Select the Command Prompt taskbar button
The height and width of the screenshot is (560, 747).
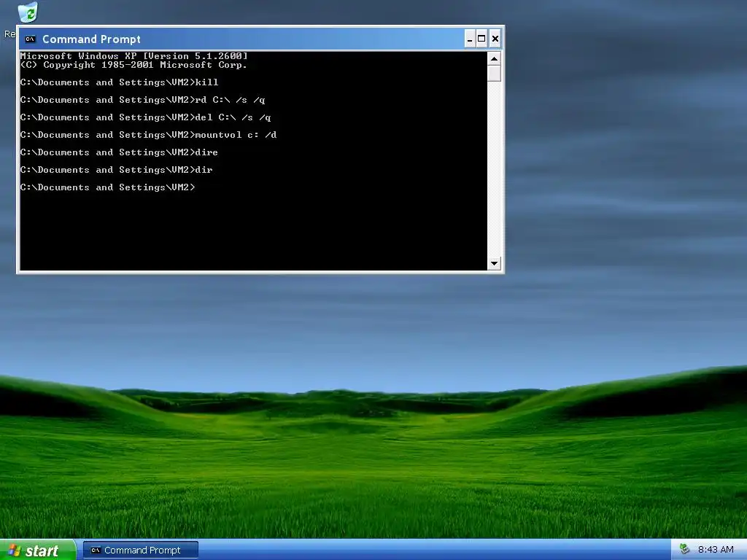[x=141, y=550]
